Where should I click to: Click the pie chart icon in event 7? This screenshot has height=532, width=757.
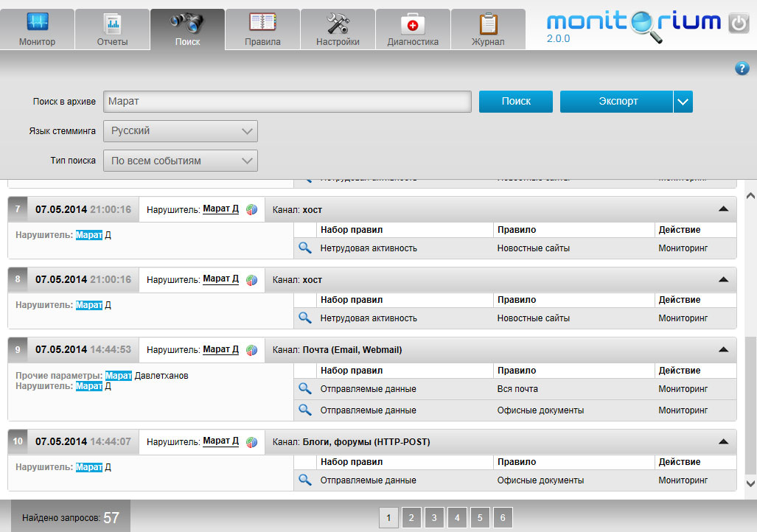251,209
